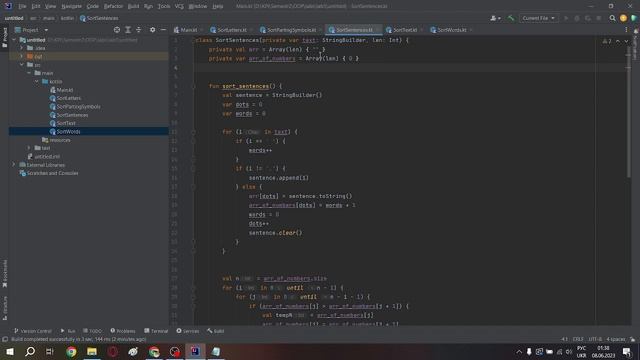Viewport: 640px width, 360px height.
Task: Open the Version Control tool window
Action: click(33, 331)
